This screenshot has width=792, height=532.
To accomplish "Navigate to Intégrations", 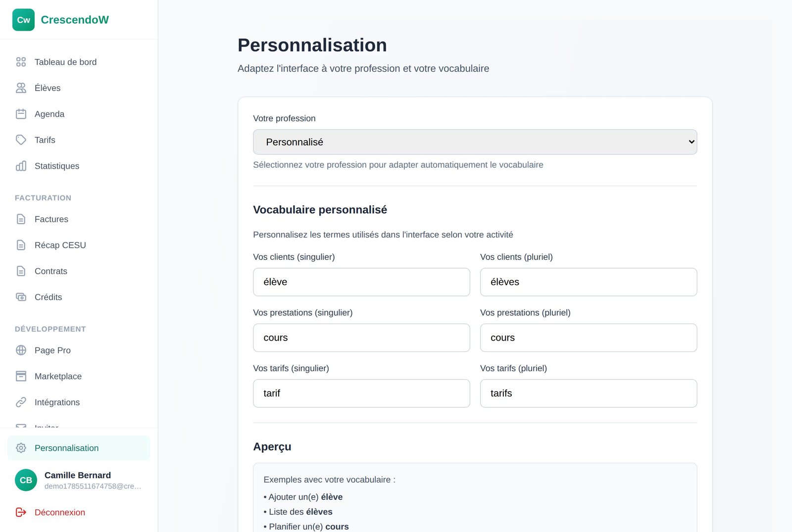I will tap(79, 402).
